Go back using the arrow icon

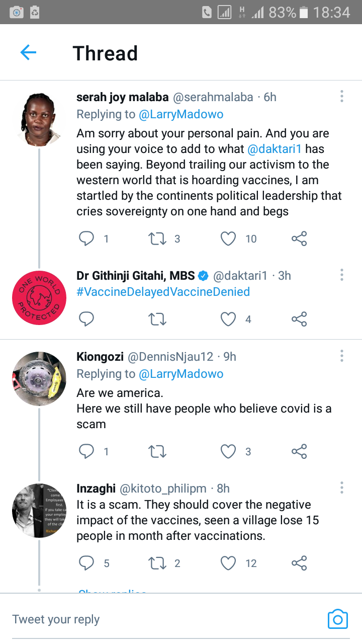coord(28,52)
